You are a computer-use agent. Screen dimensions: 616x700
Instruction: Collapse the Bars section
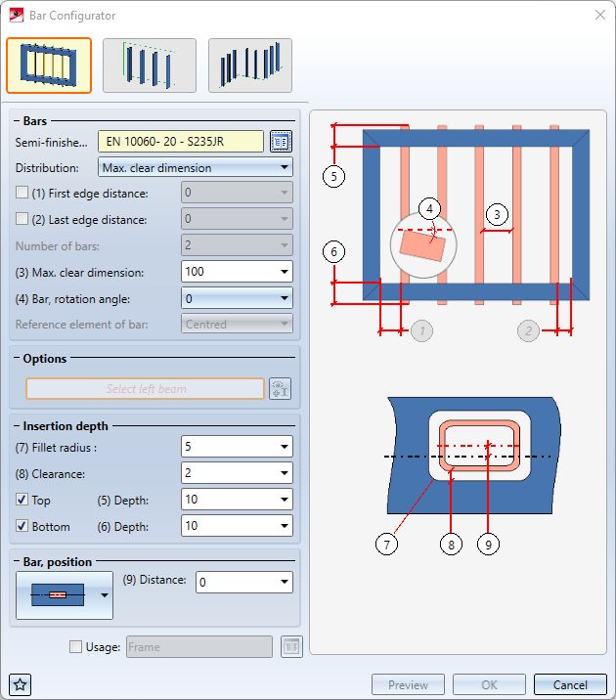coord(17,121)
